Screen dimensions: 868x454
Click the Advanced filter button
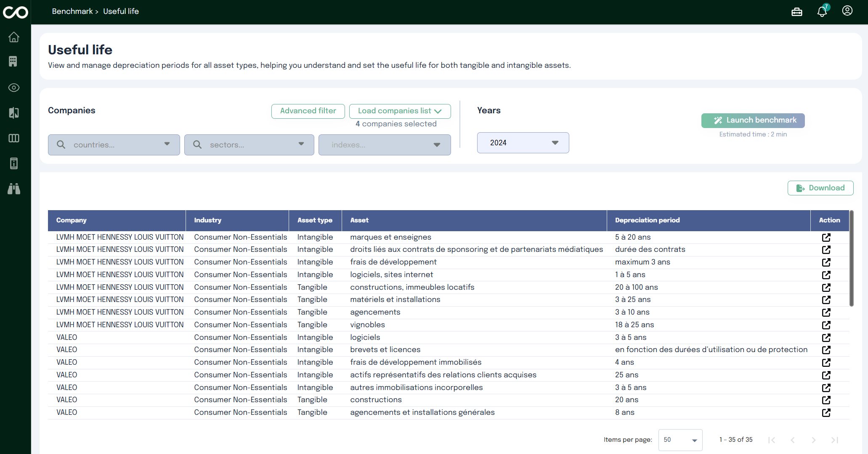pyautogui.click(x=308, y=111)
